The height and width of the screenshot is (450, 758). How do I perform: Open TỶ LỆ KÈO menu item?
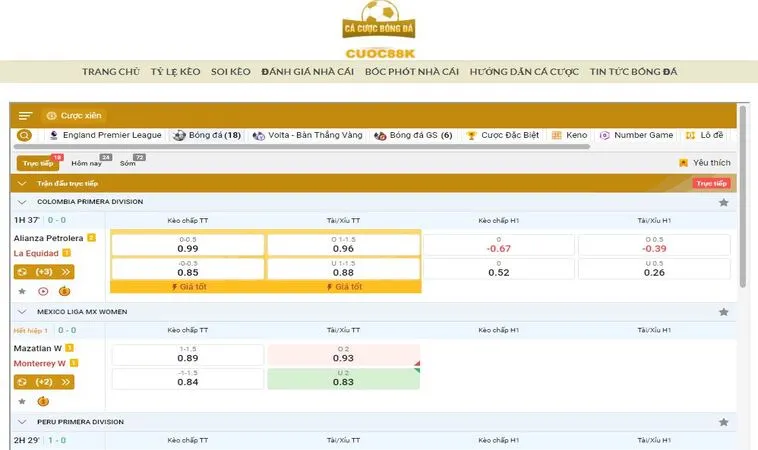(x=175, y=72)
